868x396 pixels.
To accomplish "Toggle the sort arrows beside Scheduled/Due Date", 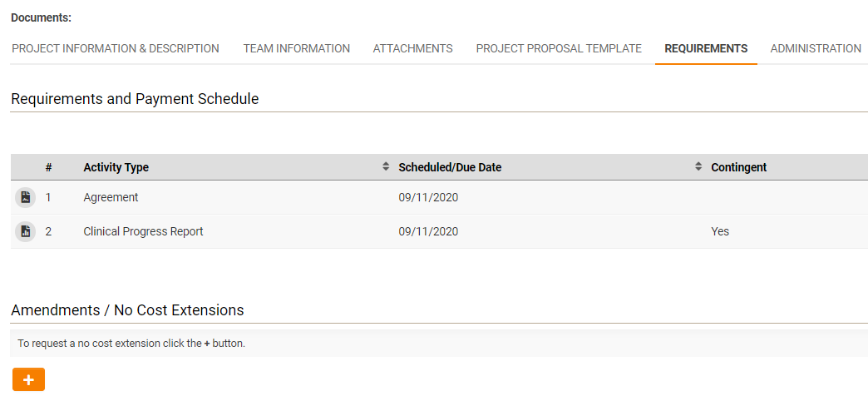I will (x=698, y=167).
